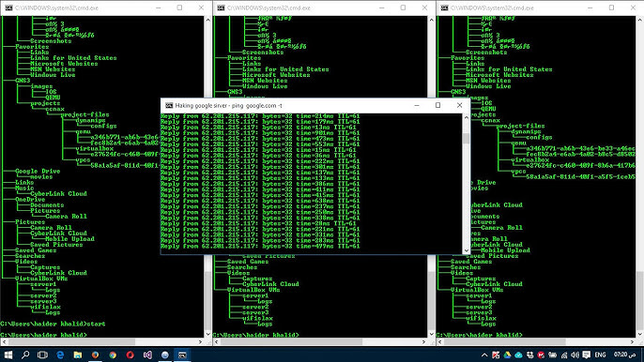Click left cmd horizontal scroll-right arrow
The width and height of the screenshot is (644, 362).
point(201,341)
